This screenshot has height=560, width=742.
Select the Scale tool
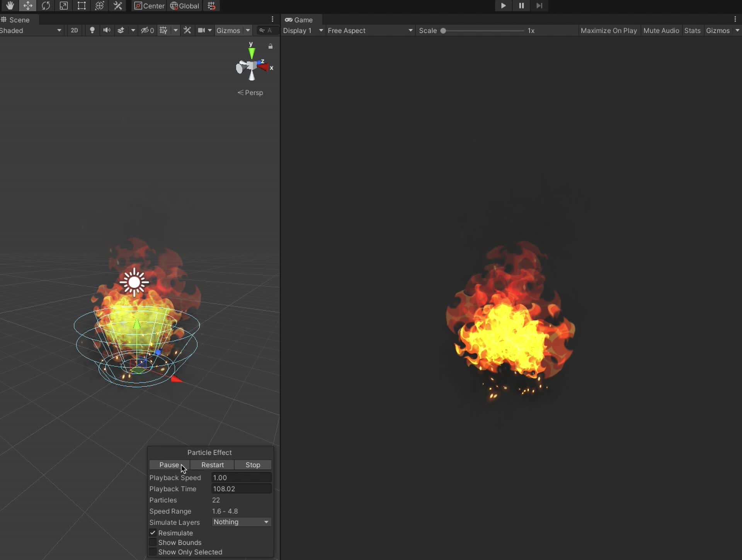click(x=63, y=6)
